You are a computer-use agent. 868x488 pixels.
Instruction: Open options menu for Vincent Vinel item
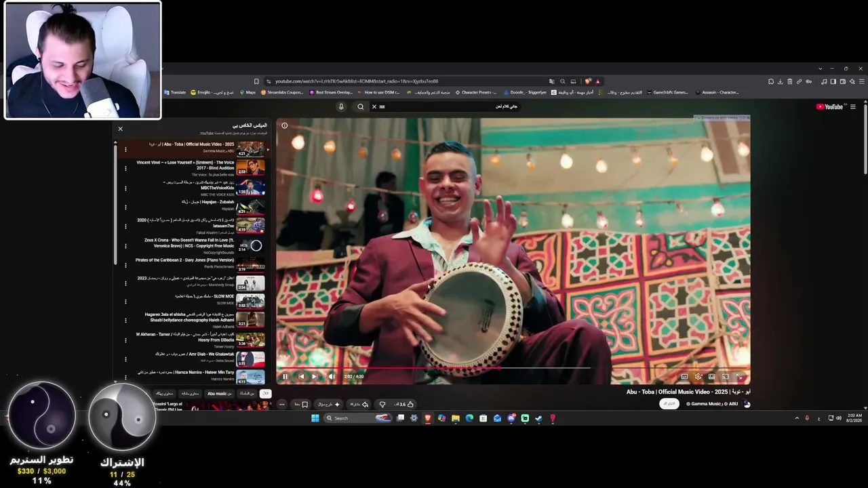[125, 169]
